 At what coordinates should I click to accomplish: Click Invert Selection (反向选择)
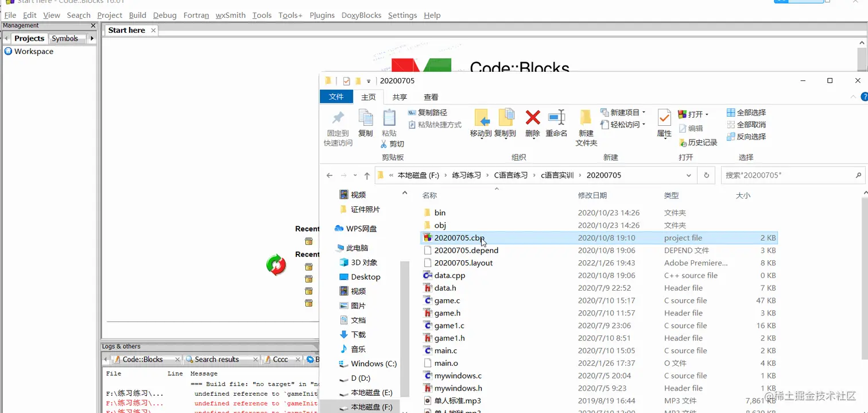746,137
